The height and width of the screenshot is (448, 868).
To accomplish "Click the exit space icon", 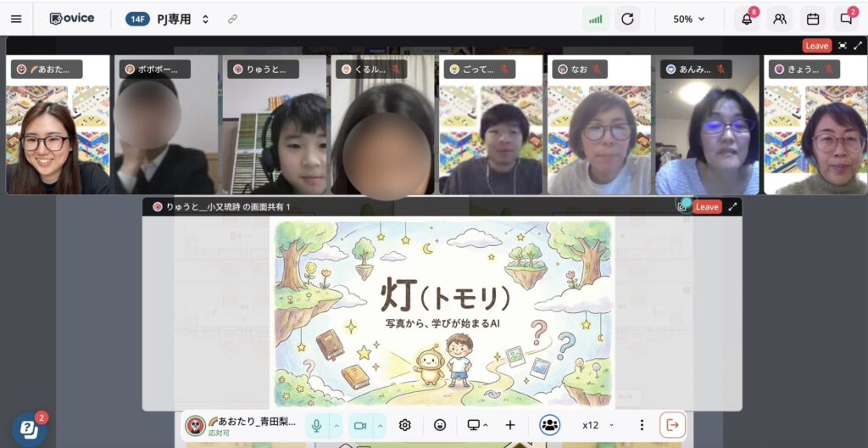I will (672, 425).
